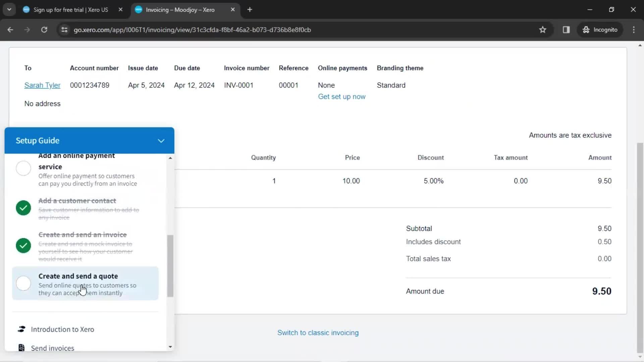Image resolution: width=644 pixels, height=362 pixels.
Task: Click invoice number INV-0001
Action: pyautogui.click(x=238, y=85)
